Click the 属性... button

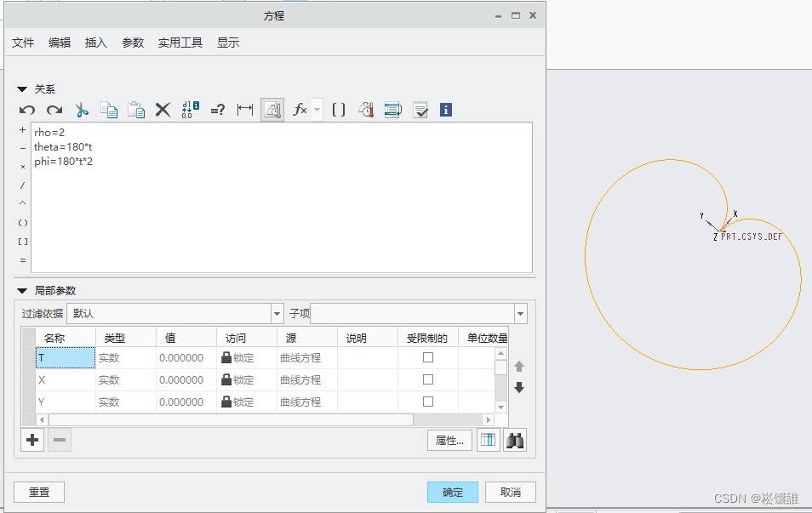click(449, 441)
